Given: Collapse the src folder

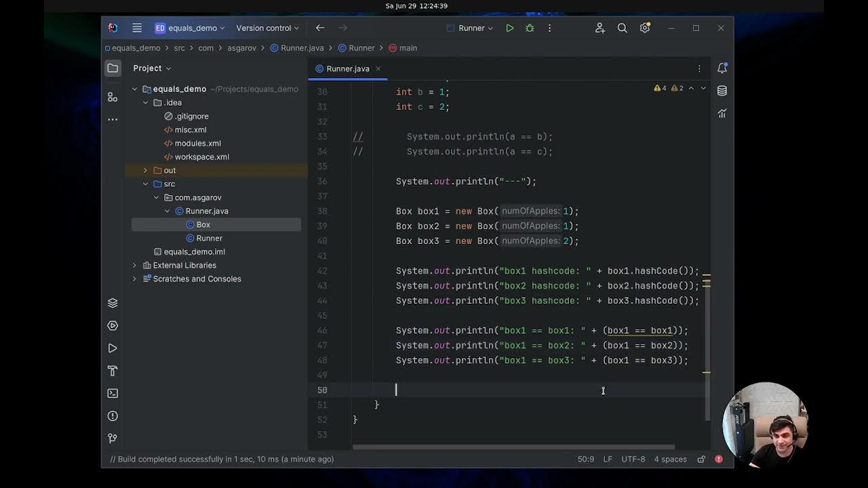Looking at the screenshot, I should click(145, 184).
